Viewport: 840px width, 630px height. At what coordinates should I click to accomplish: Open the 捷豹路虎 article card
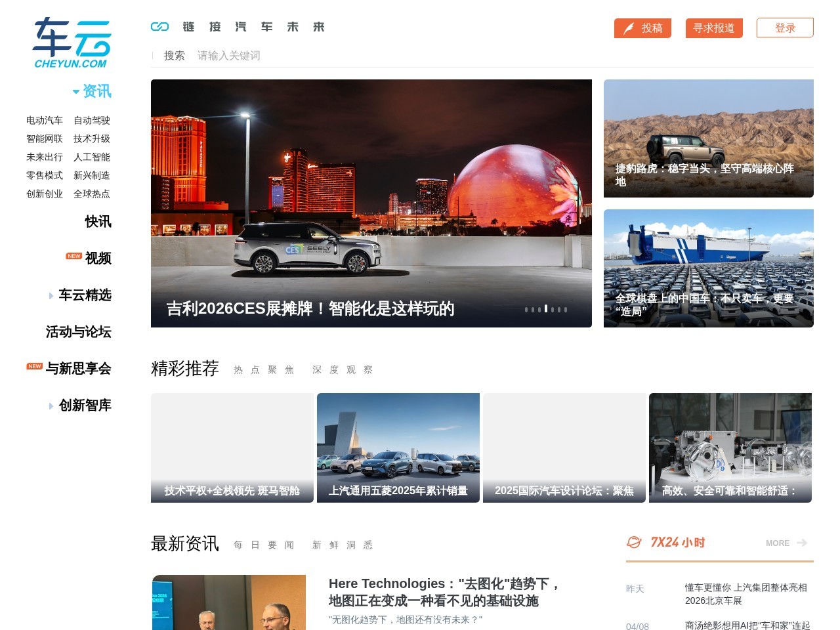click(x=709, y=138)
